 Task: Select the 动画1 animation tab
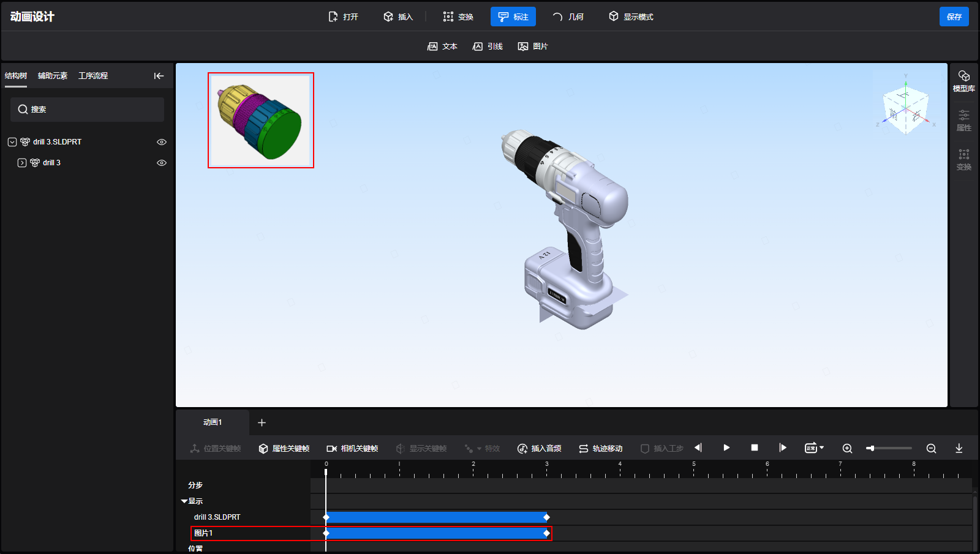(x=213, y=422)
